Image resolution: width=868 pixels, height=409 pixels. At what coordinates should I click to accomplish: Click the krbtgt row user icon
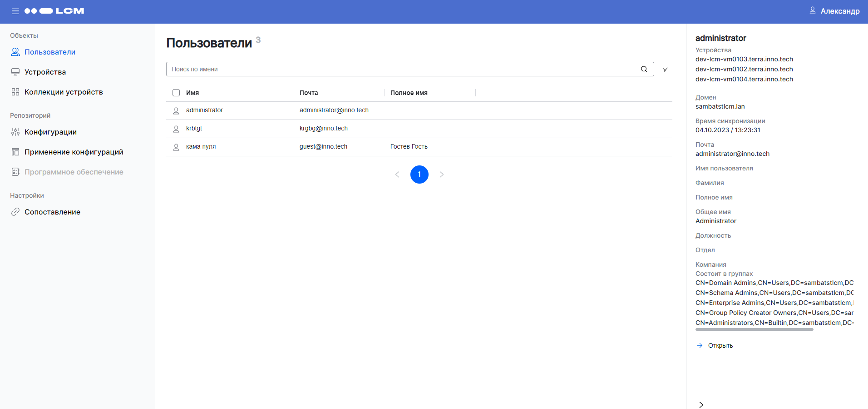[x=176, y=129]
